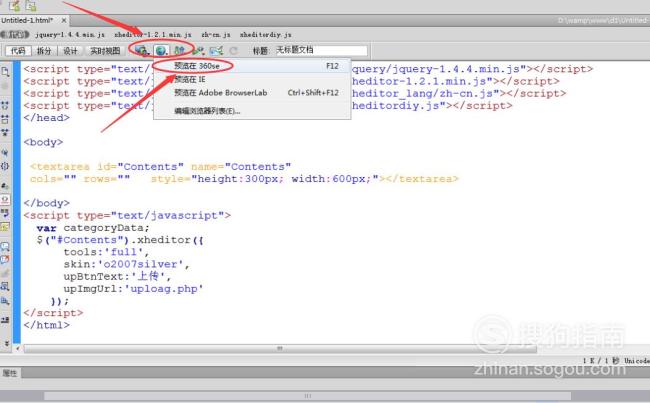Image resolution: width=650 pixels, height=403 pixels.
Task: Click the $("#Contents").xheditor({ line
Action: [120, 240]
